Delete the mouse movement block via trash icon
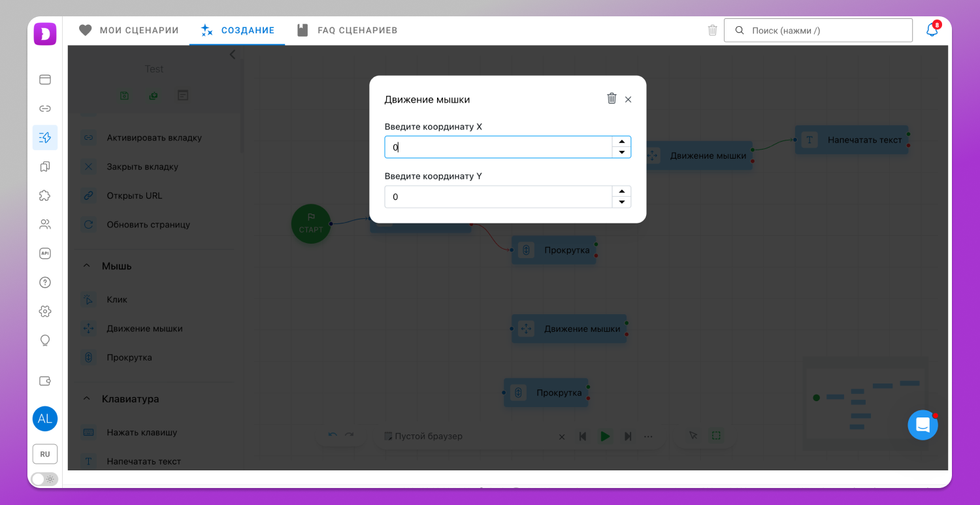This screenshot has width=980, height=505. tap(612, 99)
